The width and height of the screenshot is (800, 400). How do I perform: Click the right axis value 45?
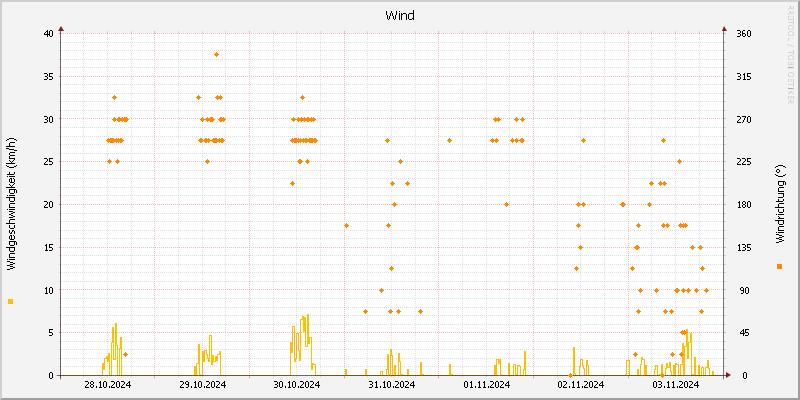pyautogui.click(x=742, y=333)
